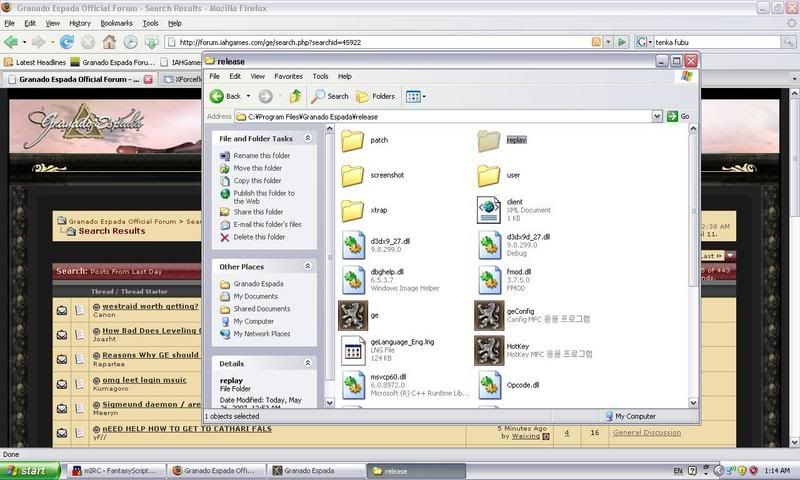Select the dbghelp.dll file

coord(390,280)
